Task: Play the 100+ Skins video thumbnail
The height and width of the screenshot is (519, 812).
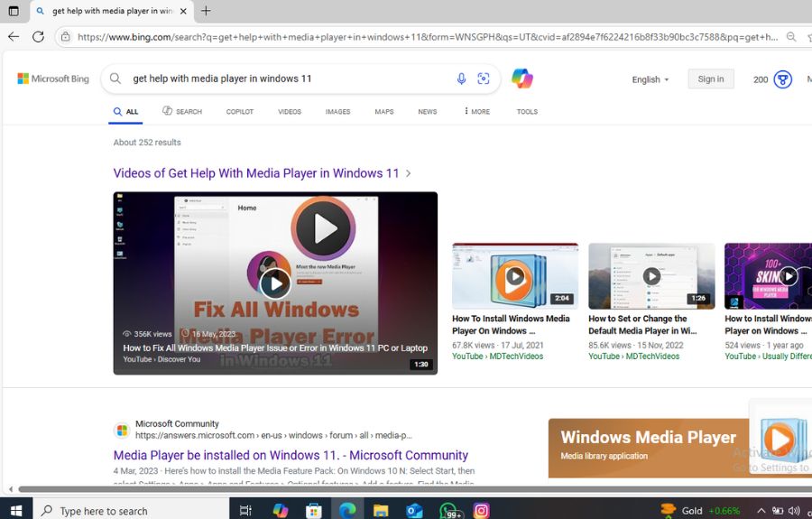Action: pyautogui.click(x=768, y=276)
